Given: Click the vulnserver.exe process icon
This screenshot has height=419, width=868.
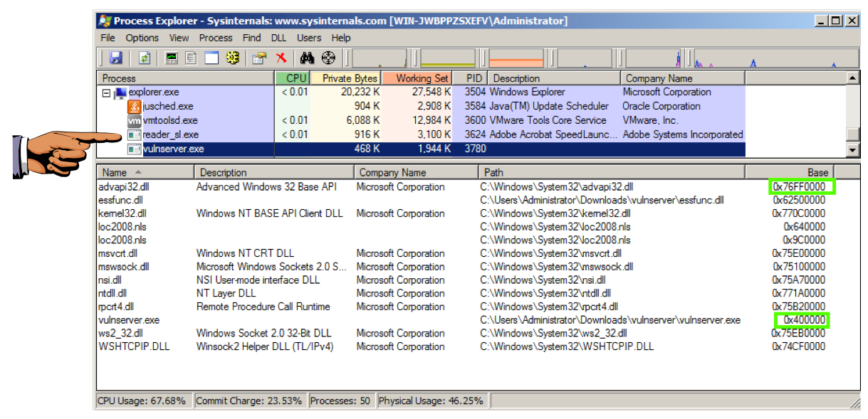Looking at the screenshot, I should click(134, 149).
